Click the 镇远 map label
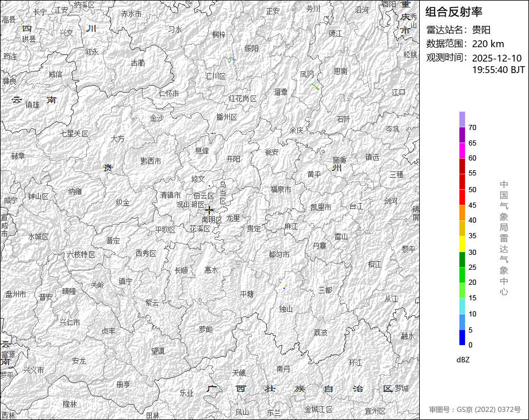529x420 pixels. [x=372, y=157]
